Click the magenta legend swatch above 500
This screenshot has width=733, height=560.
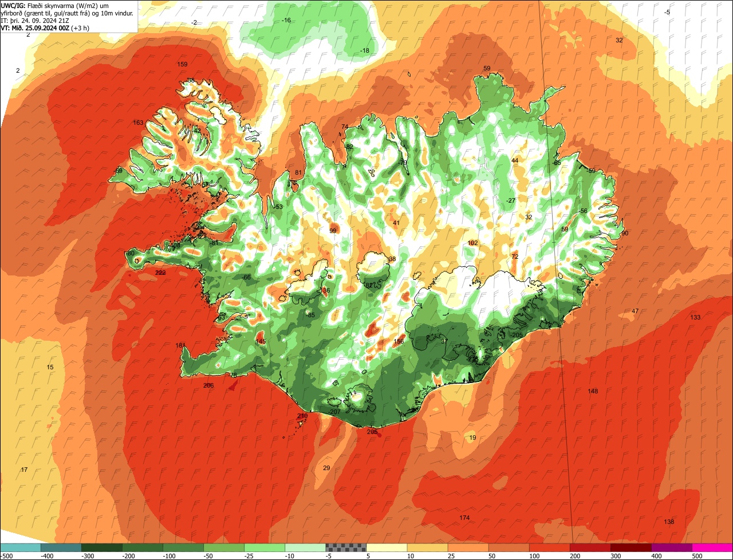tap(712, 547)
